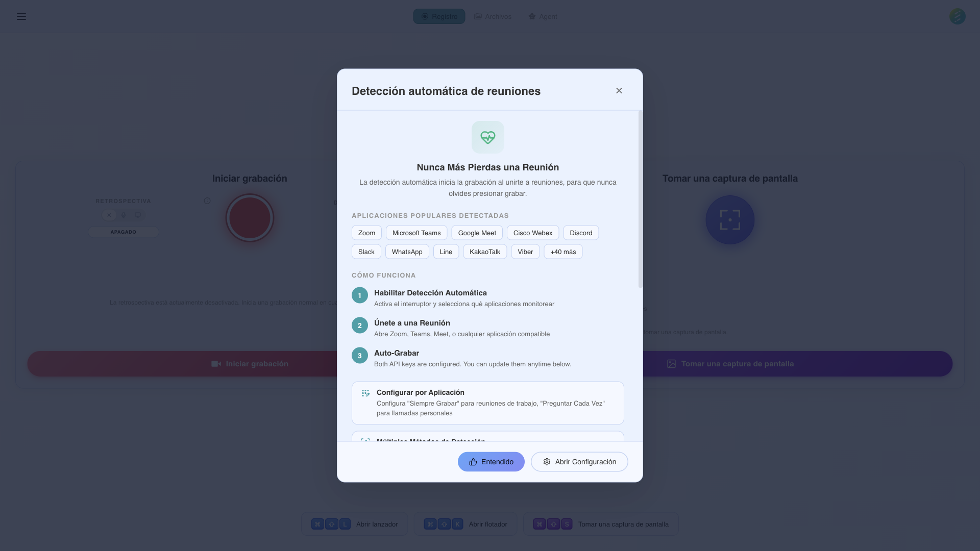
Task: Expand the +40 más apps chip
Action: (x=563, y=252)
